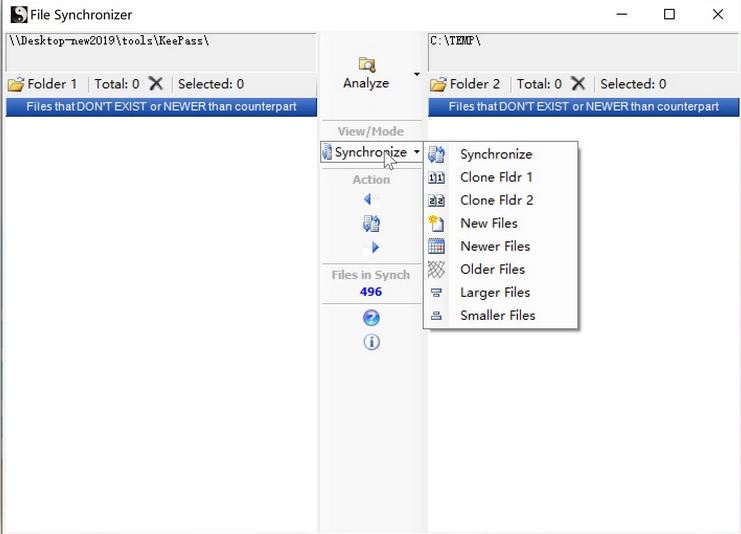Image resolution: width=741 pixels, height=534 pixels.
Task: Click the synchronize both ways action icon
Action: (x=371, y=224)
